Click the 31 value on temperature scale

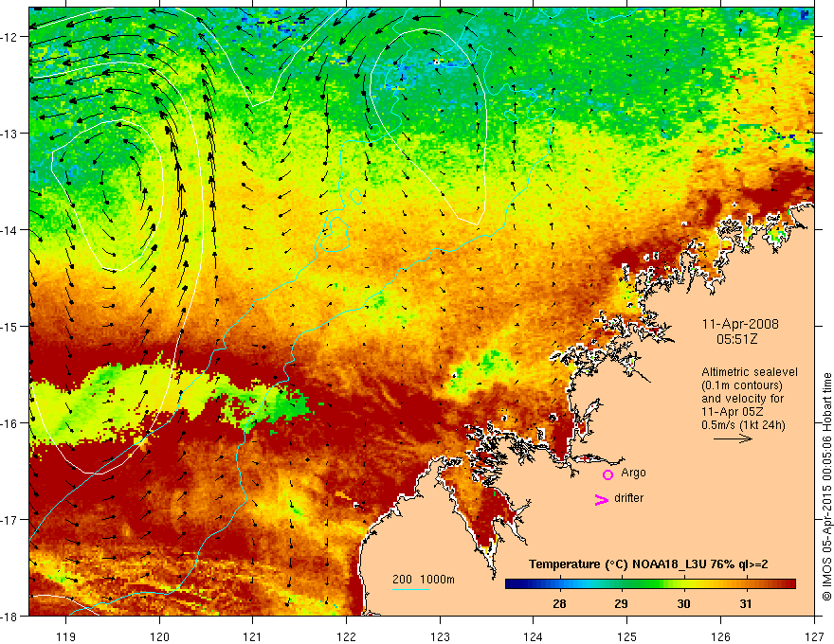pyautogui.click(x=746, y=603)
